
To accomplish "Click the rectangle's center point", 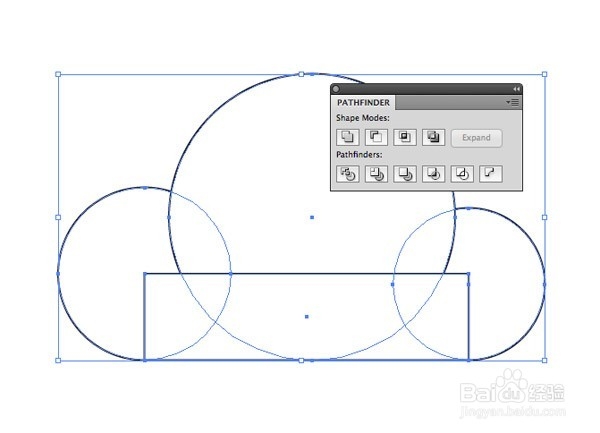I will tap(307, 317).
